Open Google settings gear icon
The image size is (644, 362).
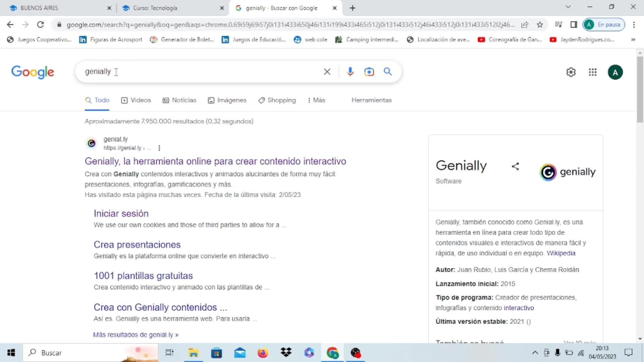[x=571, y=72]
